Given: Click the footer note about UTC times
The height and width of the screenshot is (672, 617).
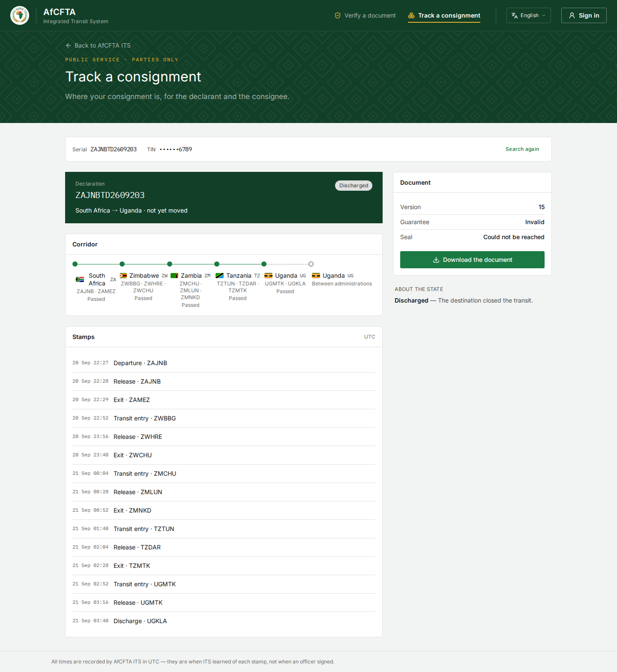Looking at the screenshot, I should 193,662.
